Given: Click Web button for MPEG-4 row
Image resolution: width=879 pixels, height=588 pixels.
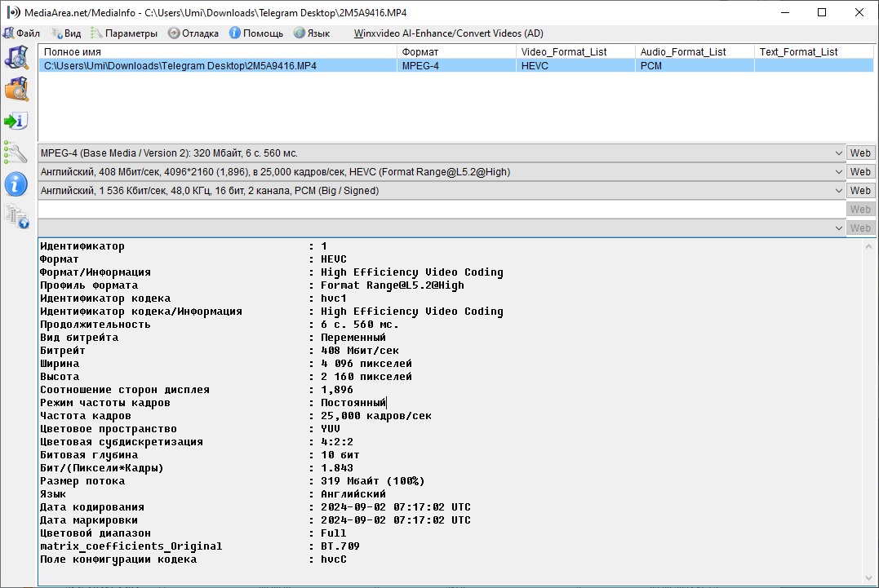Looking at the screenshot, I should pos(860,153).
